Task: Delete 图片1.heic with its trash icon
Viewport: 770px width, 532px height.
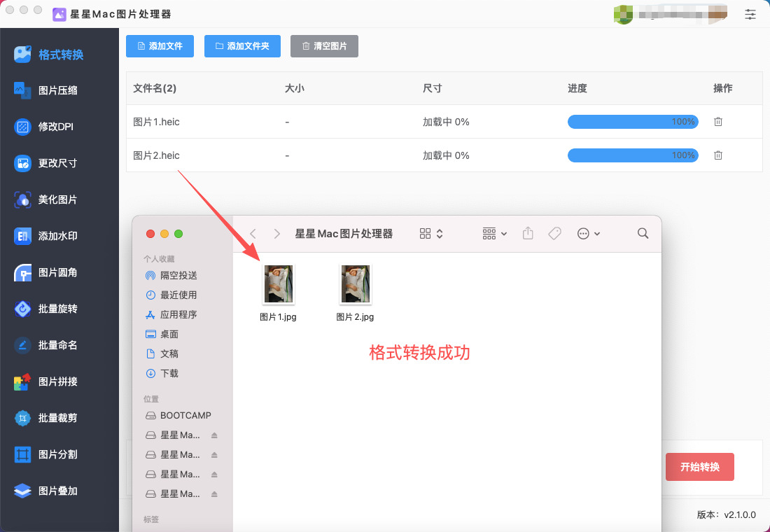Action: click(x=718, y=122)
